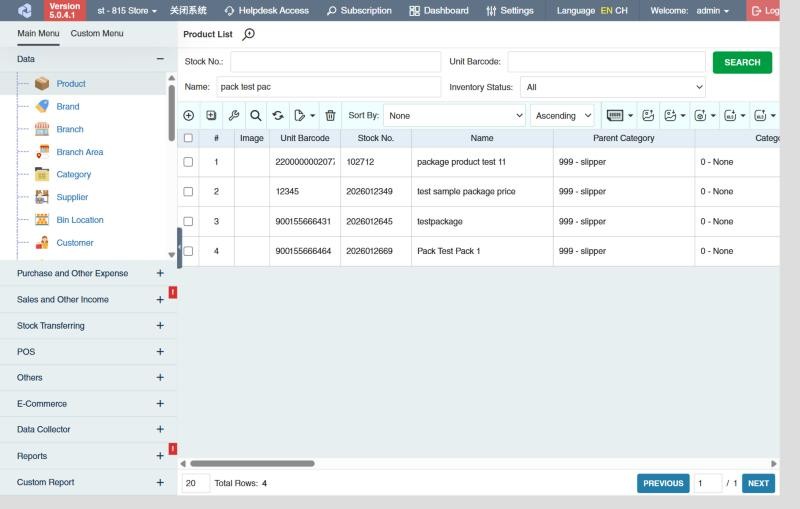This screenshot has height=509, width=800.
Task: Open the store selector st - 815 Store
Action: pos(127,10)
